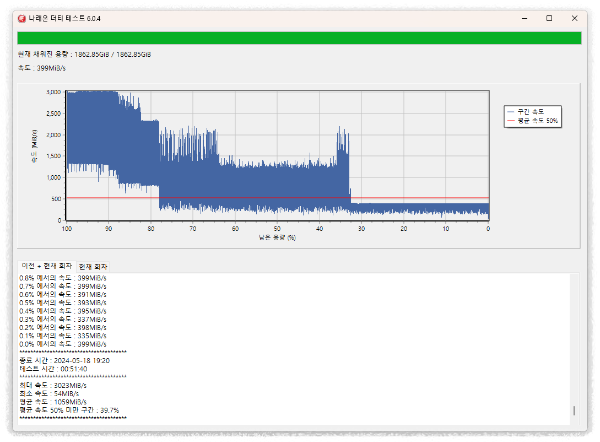This screenshot has height=442, width=600.
Task: Click the red Naraeon app icon in title bar
Action: click(22, 18)
